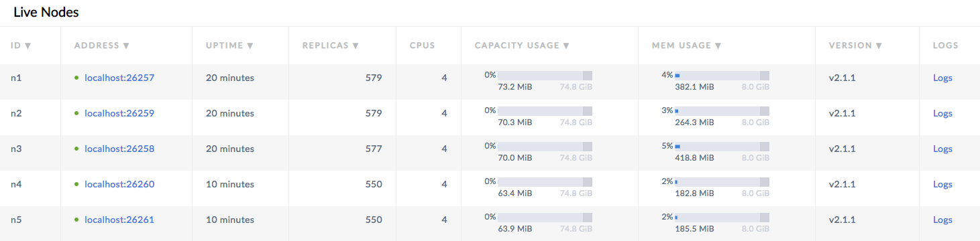This screenshot has height=241, width=980.
Task: Click the 418.8 MiB memory value
Action: click(x=694, y=158)
